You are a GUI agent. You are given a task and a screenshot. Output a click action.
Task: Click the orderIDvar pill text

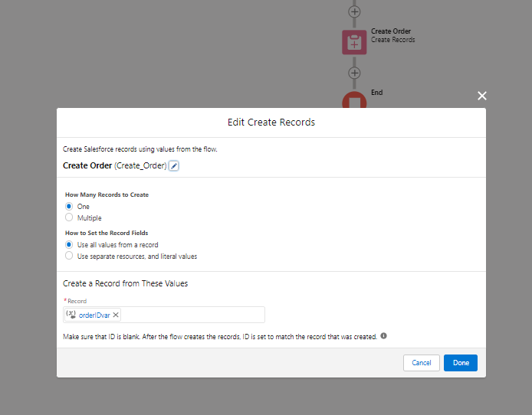pos(94,315)
